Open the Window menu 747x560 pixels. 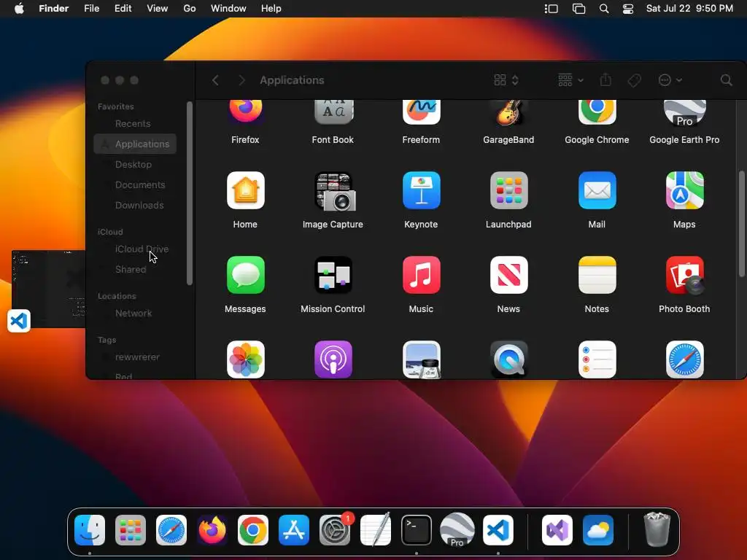[x=228, y=9]
